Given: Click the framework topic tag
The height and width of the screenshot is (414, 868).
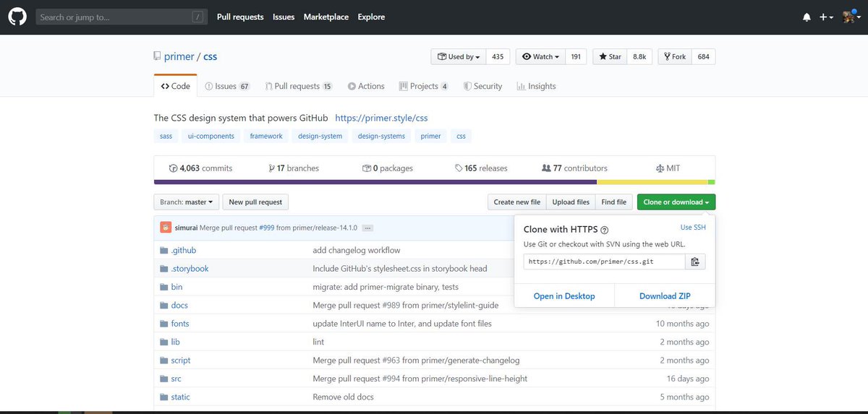Looking at the screenshot, I should point(266,136).
